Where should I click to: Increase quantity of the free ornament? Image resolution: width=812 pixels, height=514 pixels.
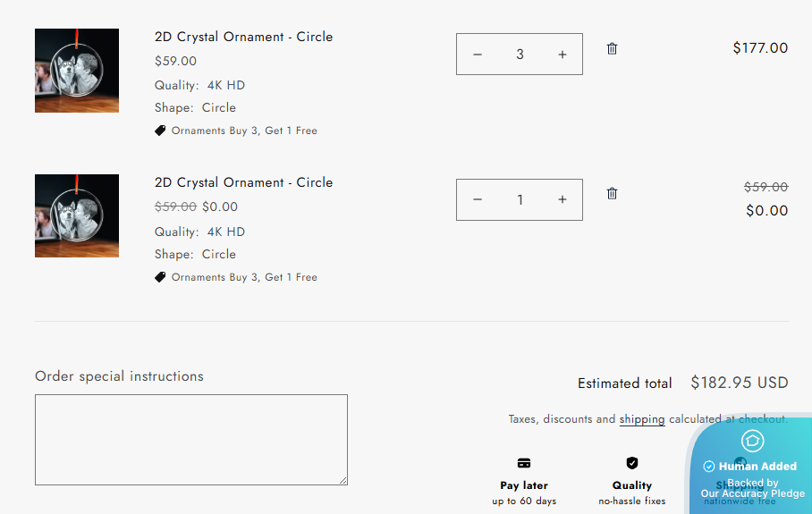point(562,199)
